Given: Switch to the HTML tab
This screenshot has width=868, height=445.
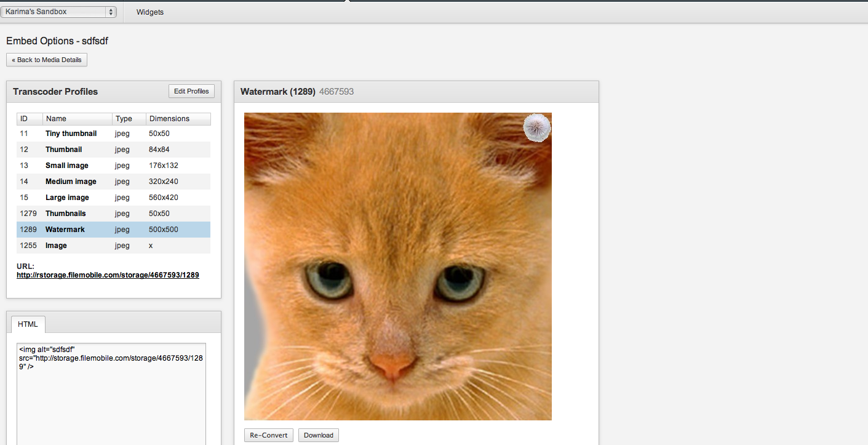Looking at the screenshot, I should pyautogui.click(x=28, y=324).
